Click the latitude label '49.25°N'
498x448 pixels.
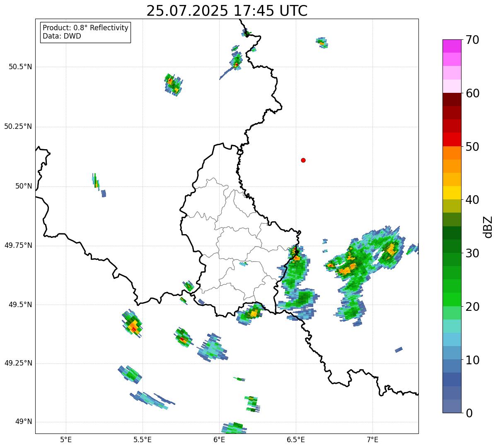coord(18,363)
